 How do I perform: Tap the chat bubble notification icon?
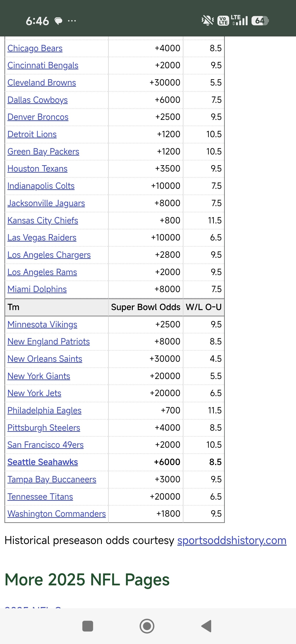58,21
